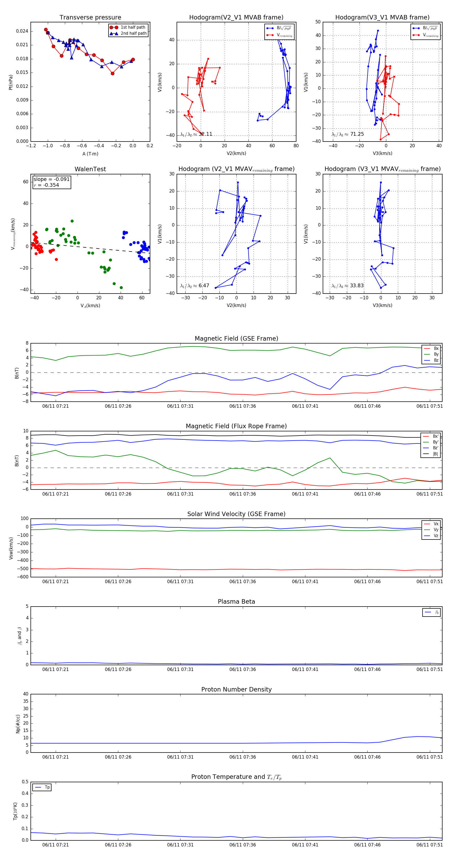The image size is (473, 868).
Task: Click "06/11 07:21" tick under GSE magnetic field plot
Action: coord(55,406)
